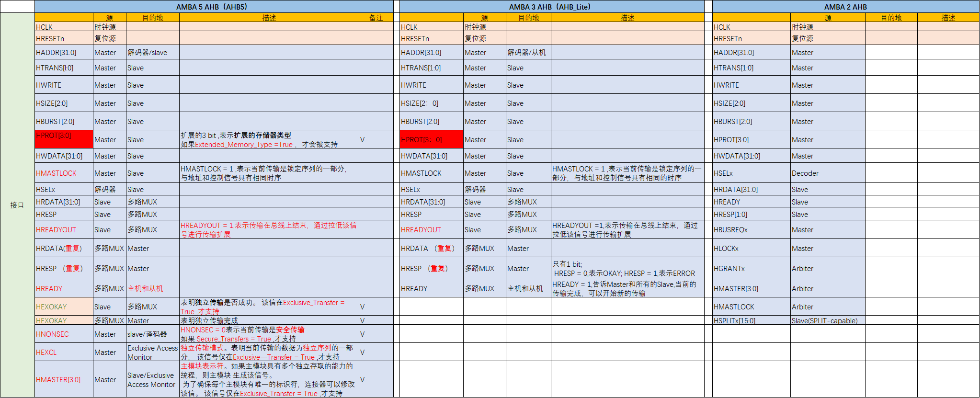Click the Slave/Exclusive Access Monitor cell
The height and width of the screenshot is (398, 980).
click(153, 379)
